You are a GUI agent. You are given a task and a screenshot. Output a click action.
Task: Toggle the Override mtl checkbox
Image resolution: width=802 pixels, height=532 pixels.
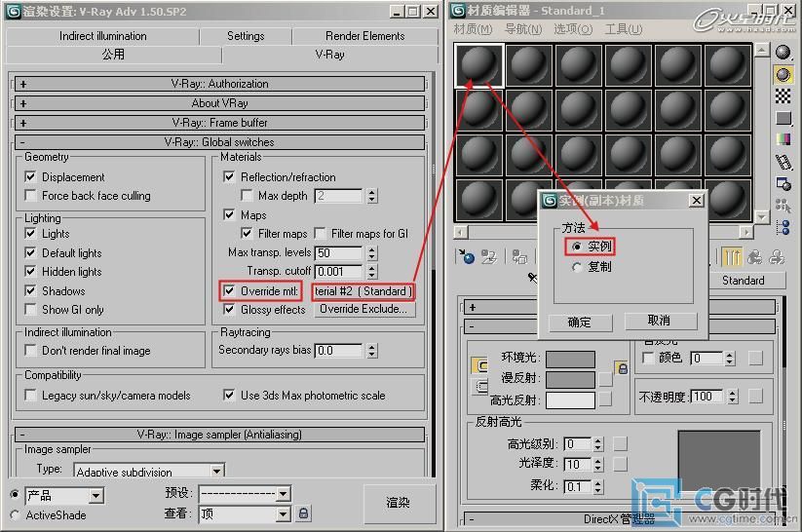pyautogui.click(x=229, y=290)
